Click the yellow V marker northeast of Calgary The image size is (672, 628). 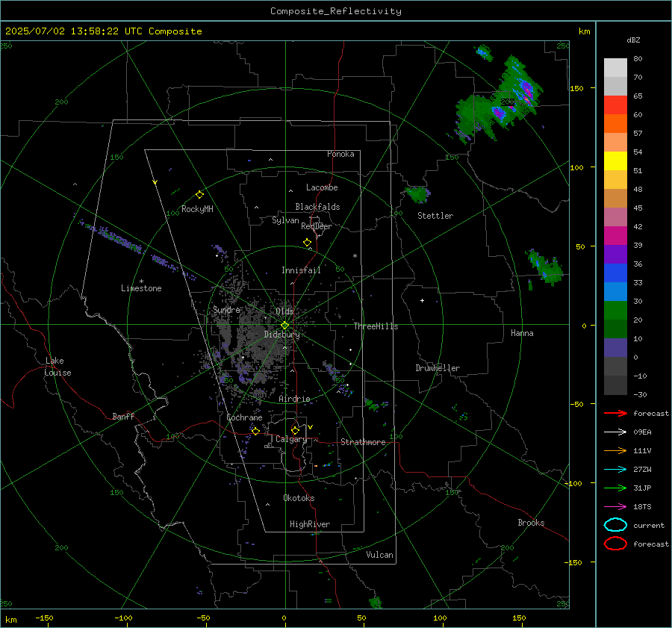coord(311,427)
